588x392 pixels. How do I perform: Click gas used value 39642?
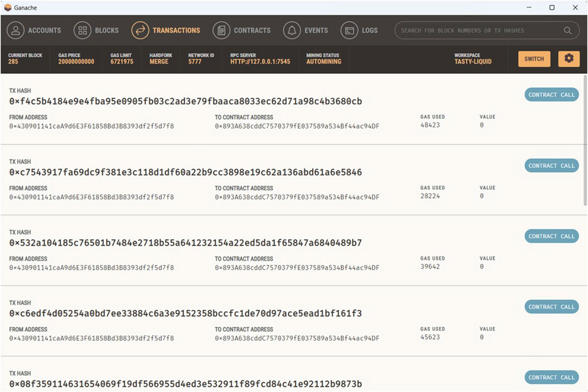pyautogui.click(x=430, y=266)
